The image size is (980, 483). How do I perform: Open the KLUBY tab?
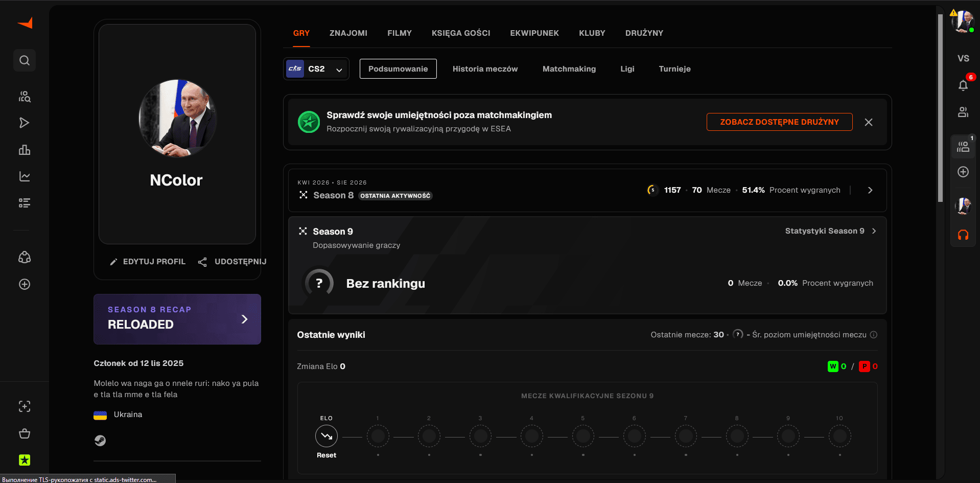pyautogui.click(x=592, y=33)
